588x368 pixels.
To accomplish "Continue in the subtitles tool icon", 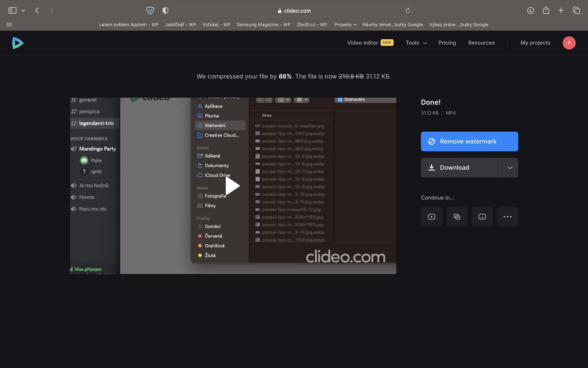I will point(482,217).
